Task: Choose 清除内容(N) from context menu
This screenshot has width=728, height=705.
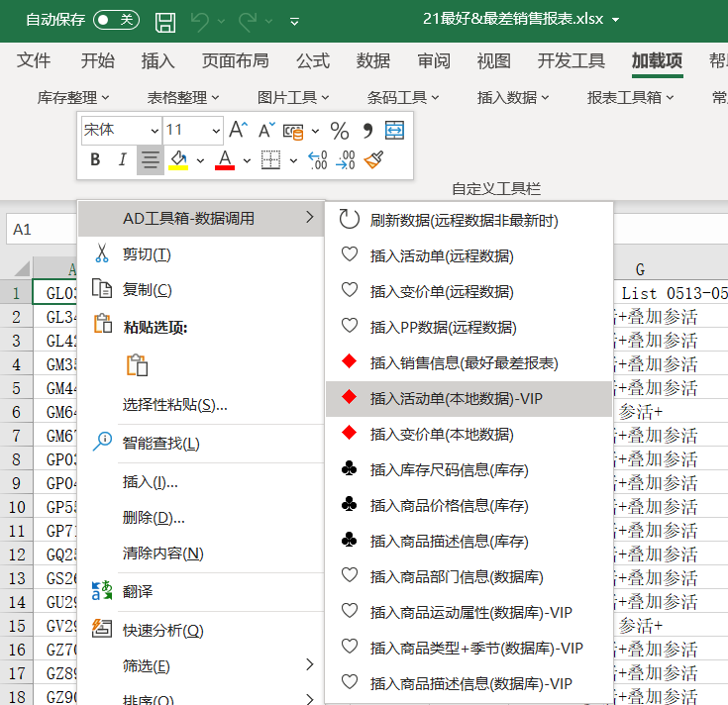Action: point(201,554)
